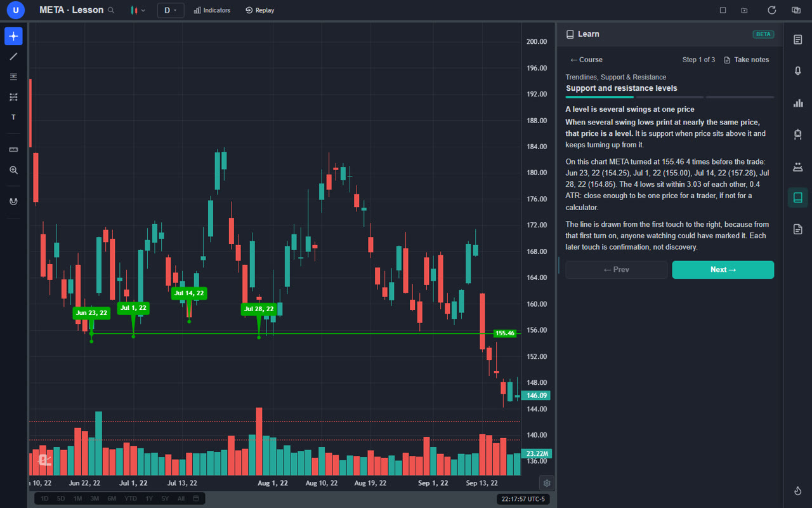Click the 146.09 current price label
The width and height of the screenshot is (812, 508).
tap(536, 396)
